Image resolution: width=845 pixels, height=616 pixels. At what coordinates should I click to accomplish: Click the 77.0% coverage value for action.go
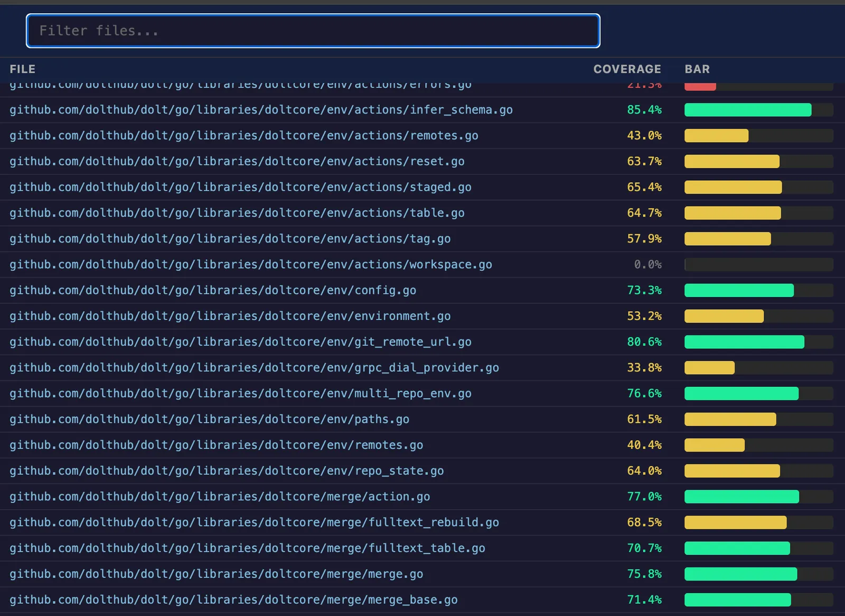tap(644, 497)
